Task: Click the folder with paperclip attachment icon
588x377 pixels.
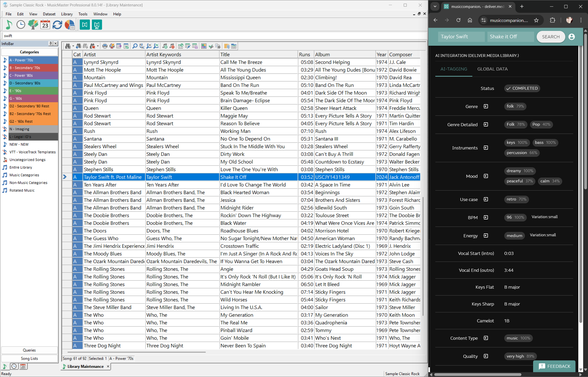Action: tap(227, 46)
